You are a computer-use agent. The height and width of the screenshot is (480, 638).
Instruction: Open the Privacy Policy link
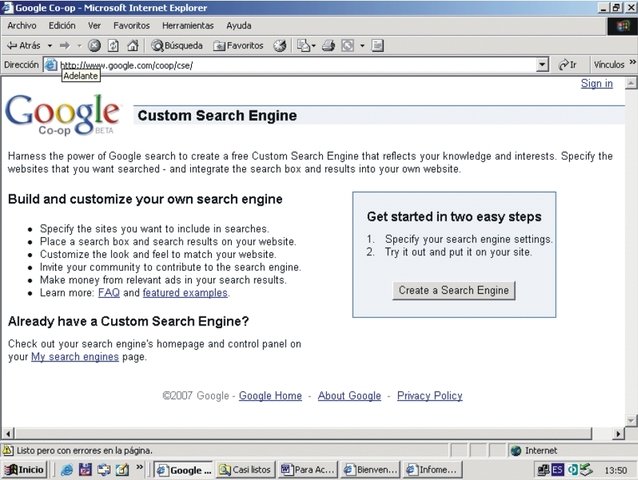click(430, 396)
